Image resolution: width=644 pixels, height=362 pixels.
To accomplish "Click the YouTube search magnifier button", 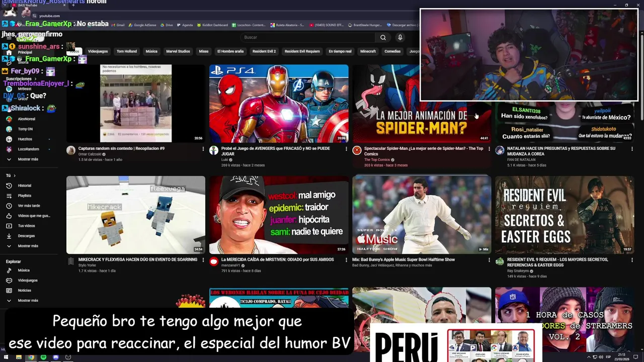I will point(383,37).
